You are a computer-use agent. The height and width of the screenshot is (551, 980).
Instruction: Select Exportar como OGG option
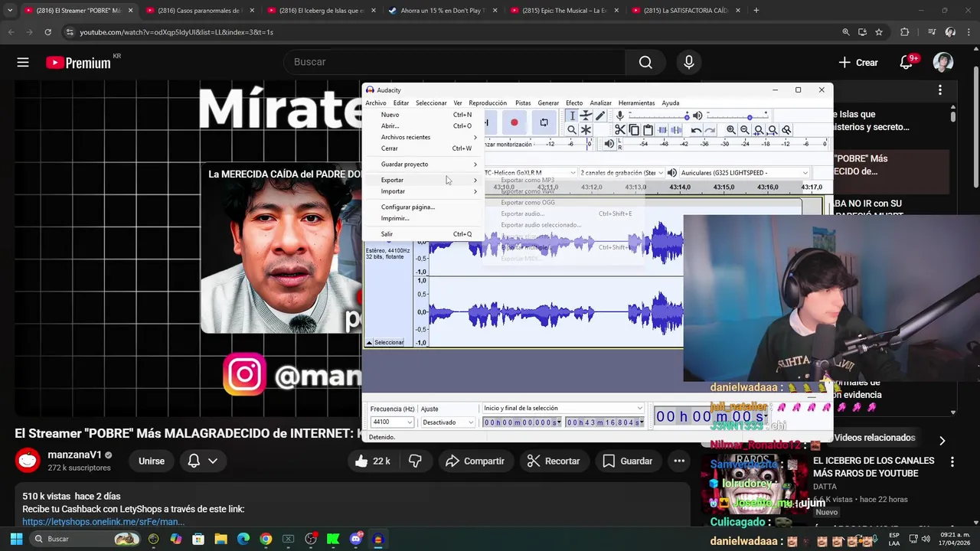click(528, 203)
